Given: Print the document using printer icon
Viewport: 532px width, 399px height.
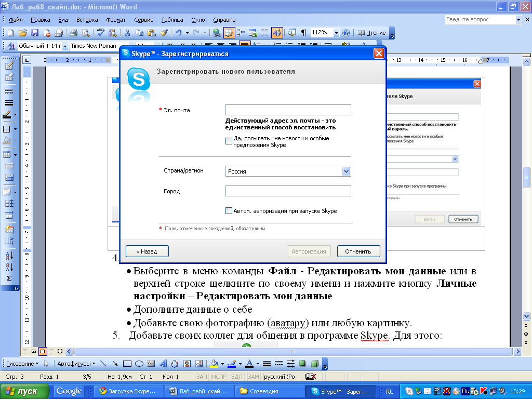Looking at the screenshot, I should coord(73,33).
